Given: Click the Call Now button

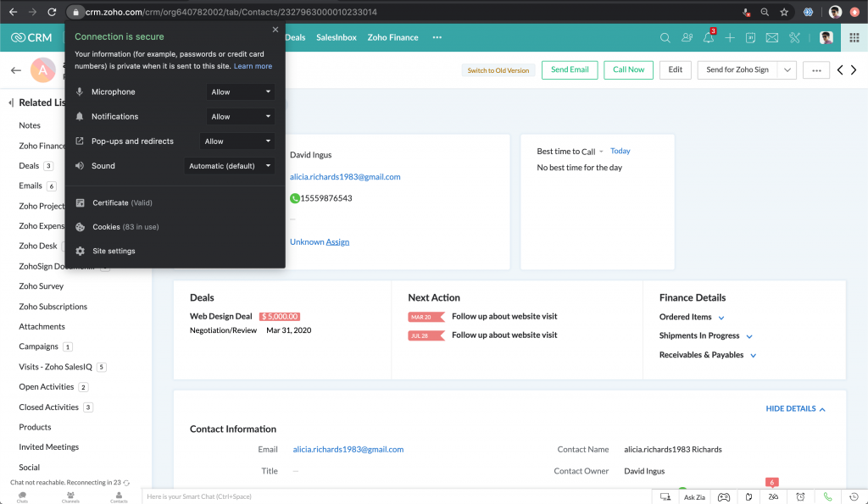Looking at the screenshot, I should pyautogui.click(x=628, y=70).
